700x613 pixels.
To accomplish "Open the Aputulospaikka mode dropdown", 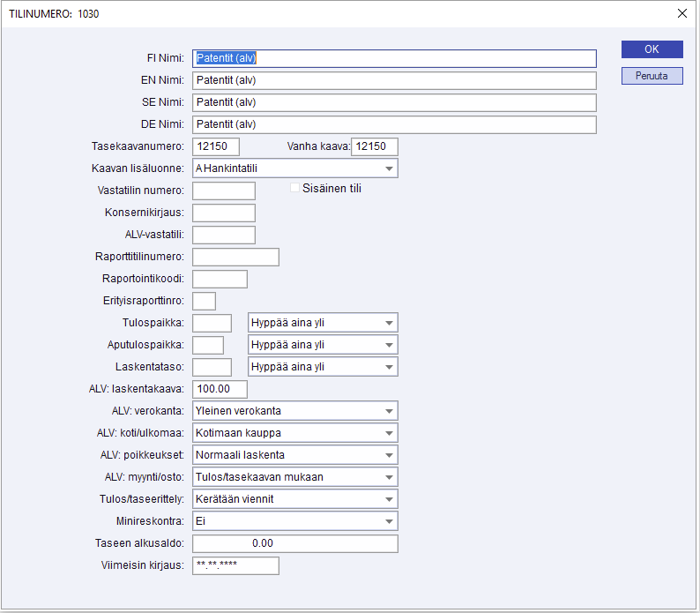I will [x=323, y=345].
